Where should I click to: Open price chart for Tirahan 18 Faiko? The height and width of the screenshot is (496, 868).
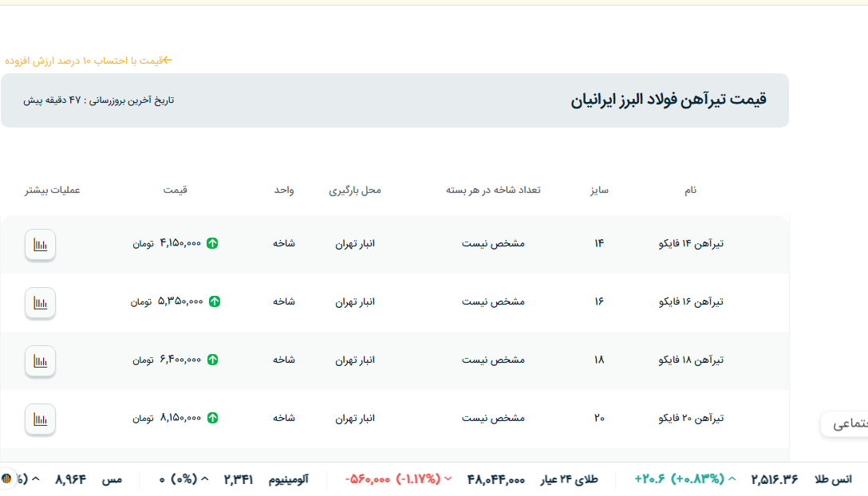[x=40, y=361]
